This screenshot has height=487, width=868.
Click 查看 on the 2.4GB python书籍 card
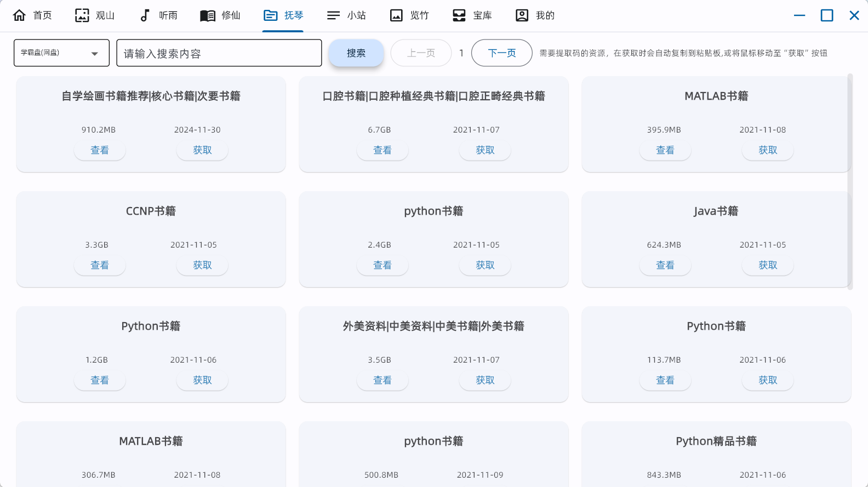(x=382, y=265)
